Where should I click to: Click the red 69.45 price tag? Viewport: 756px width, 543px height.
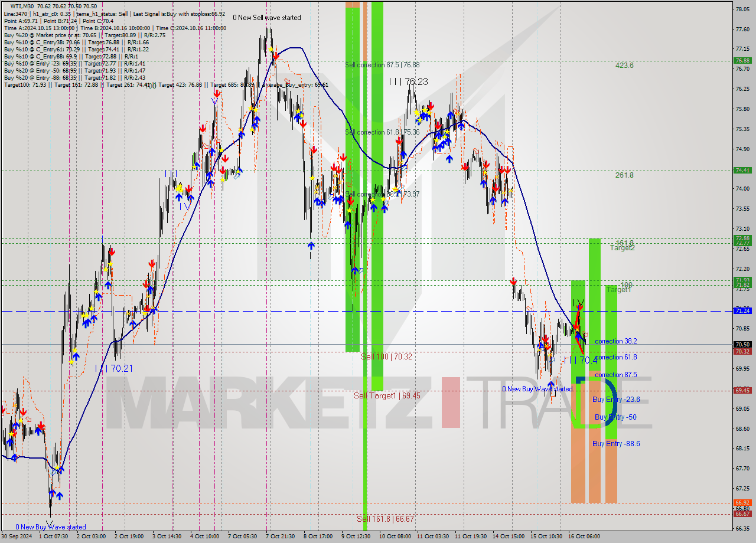[742, 390]
